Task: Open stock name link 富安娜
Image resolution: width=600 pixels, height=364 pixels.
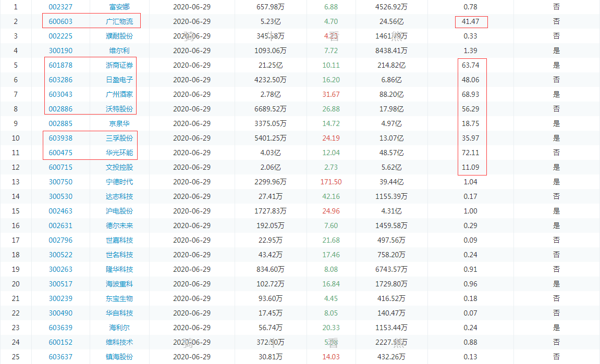Action: (119, 7)
